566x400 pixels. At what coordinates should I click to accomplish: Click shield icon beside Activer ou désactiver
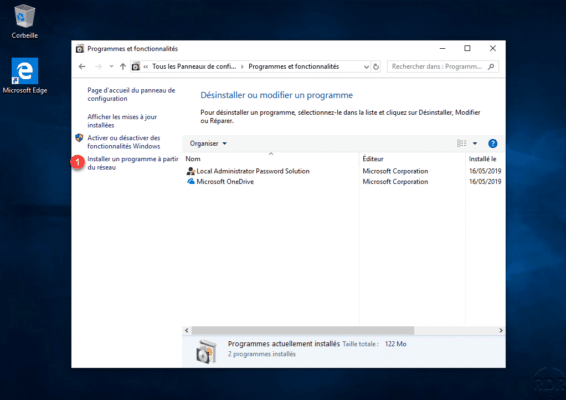79,138
